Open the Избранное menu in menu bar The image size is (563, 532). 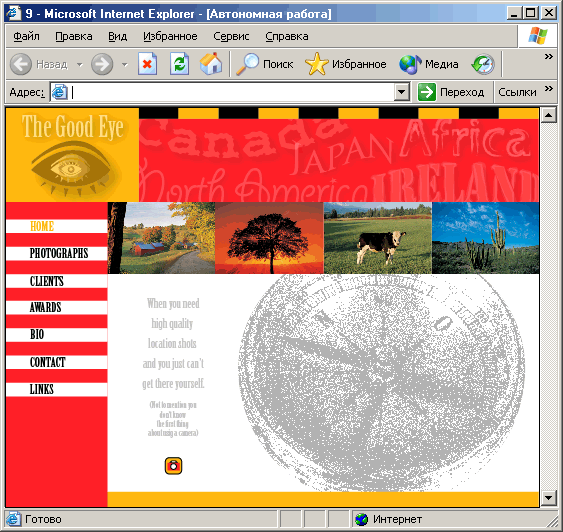coord(170,36)
